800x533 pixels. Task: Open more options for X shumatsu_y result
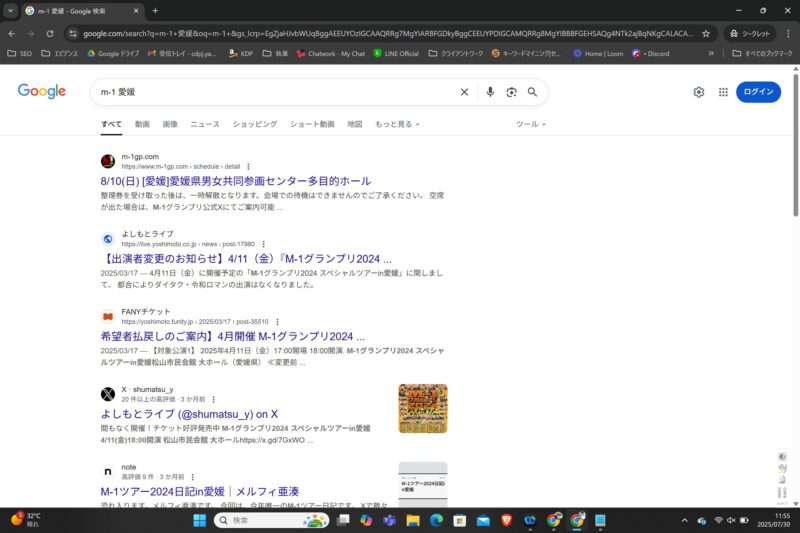click(213, 399)
